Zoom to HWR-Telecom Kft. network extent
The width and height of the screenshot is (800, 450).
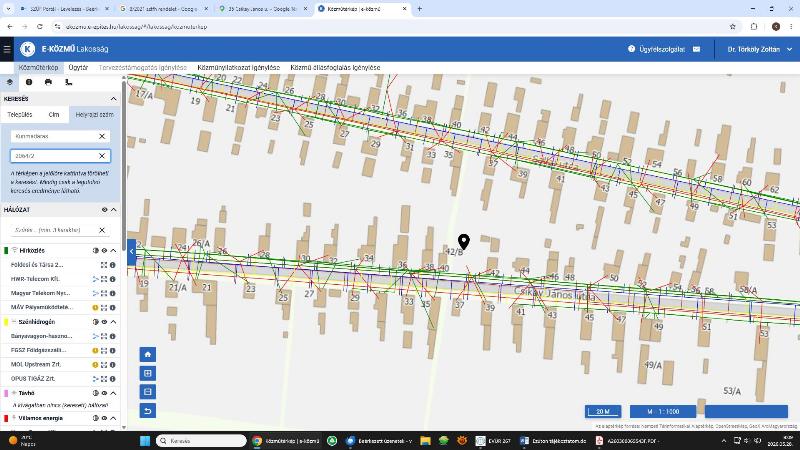pyautogui.click(x=104, y=279)
